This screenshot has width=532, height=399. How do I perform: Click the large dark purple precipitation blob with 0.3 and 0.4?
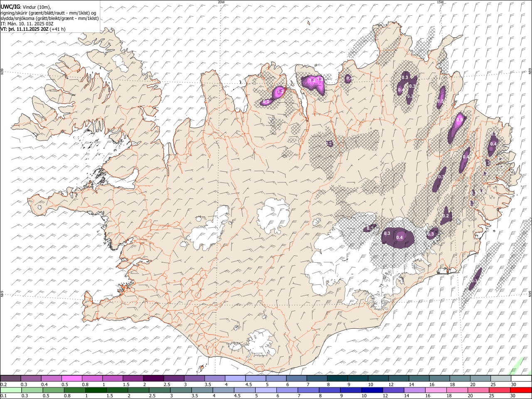pyautogui.click(x=398, y=238)
